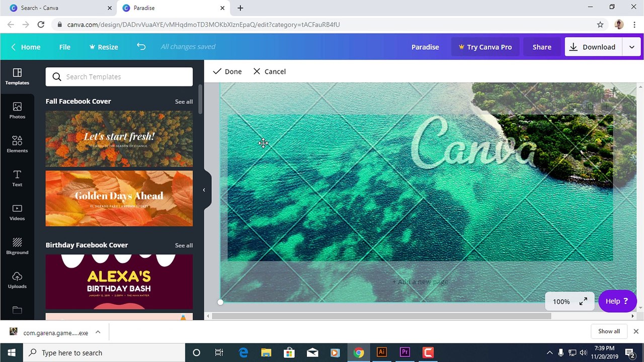Click the undo arrow in the Canva header
Screen dimensions: 644x362
click(141, 46)
